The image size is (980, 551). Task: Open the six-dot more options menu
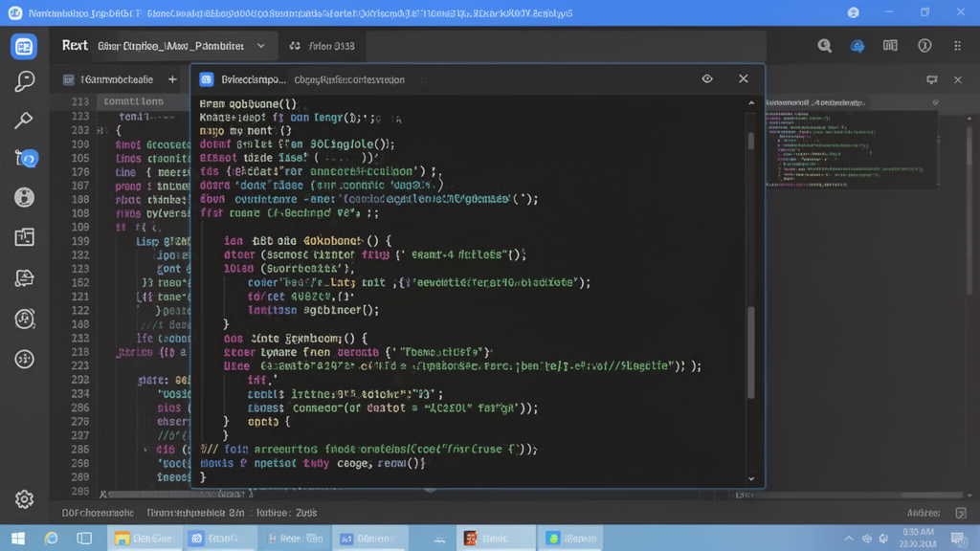coord(957,46)
